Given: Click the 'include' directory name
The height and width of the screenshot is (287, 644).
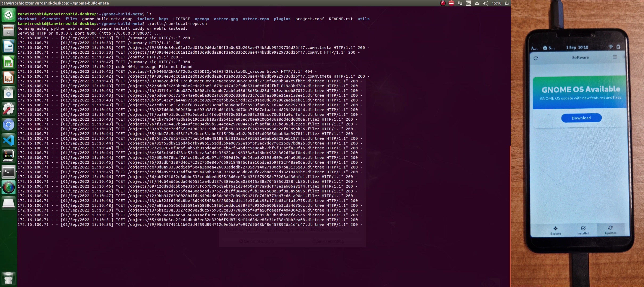Looking at the screenshot, I should [x=145, y=19].
